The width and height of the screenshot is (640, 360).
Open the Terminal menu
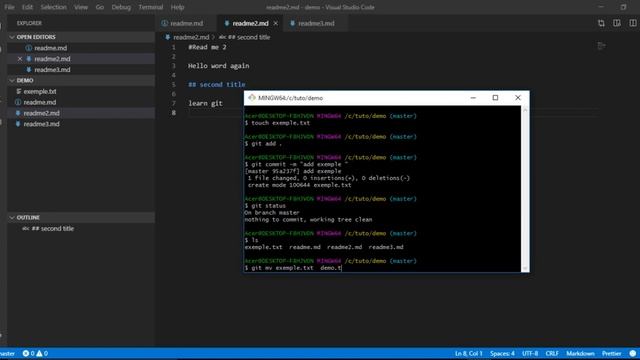tap(151, 7)
